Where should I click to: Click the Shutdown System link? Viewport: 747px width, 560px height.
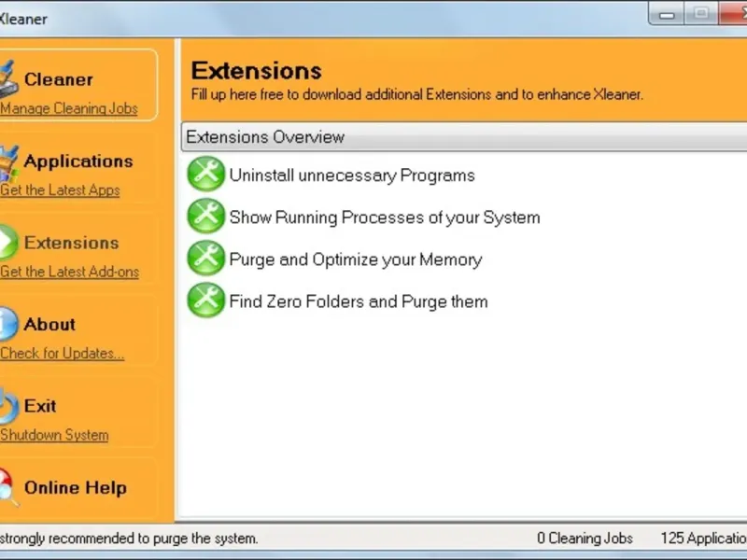click(54, 435)
